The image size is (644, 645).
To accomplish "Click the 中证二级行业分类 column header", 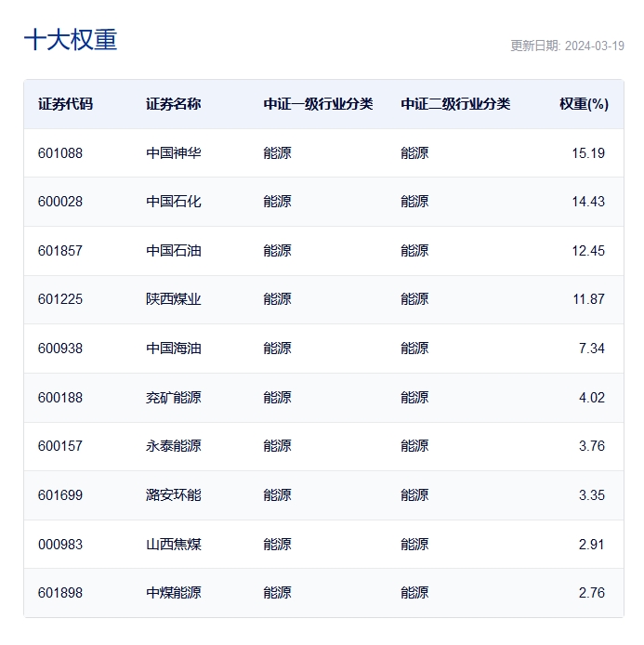I will coord(455,104).
